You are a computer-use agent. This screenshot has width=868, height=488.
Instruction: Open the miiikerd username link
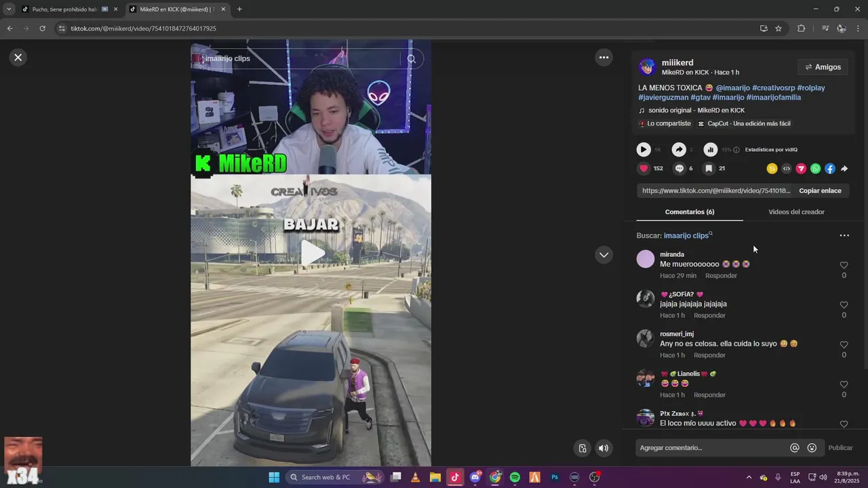coord(677,62)
